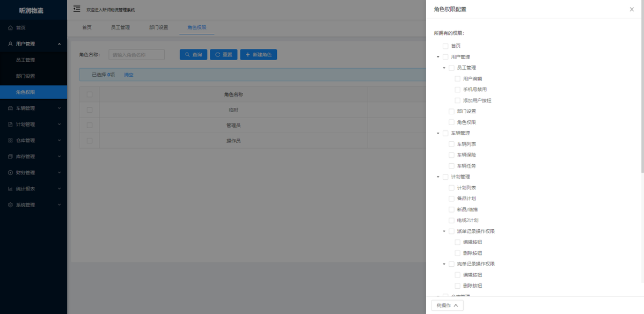Tick the 用户管理 permission checkbox
644x314 pixels.
tap(445, 57)
